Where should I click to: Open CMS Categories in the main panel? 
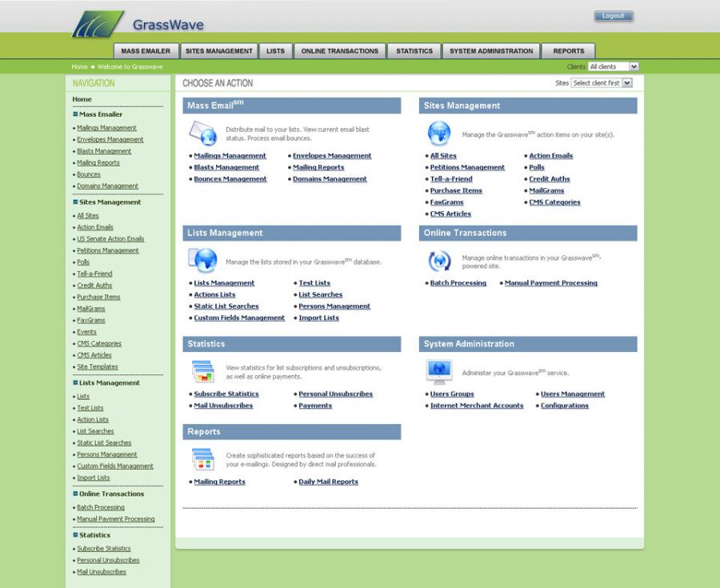(554, 202)
